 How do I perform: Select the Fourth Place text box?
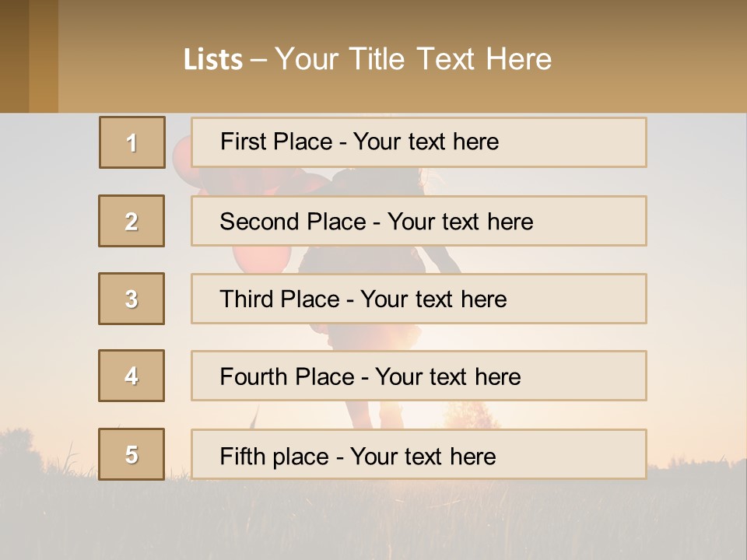(x=419, y=376)
